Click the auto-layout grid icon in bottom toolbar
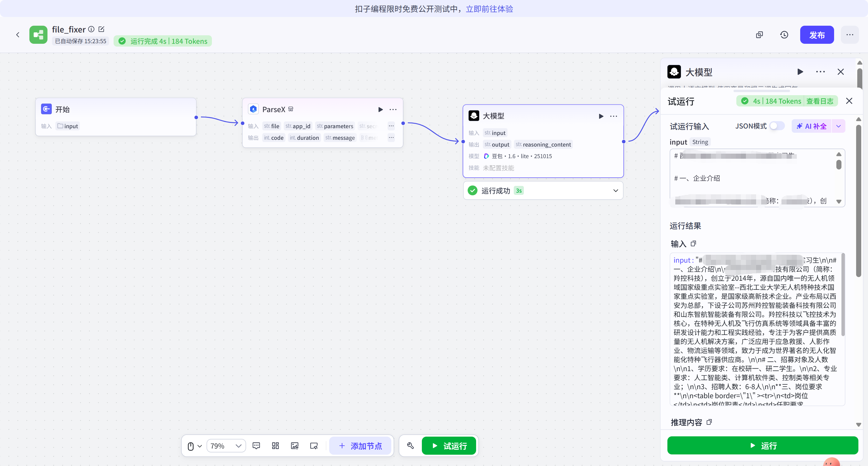This screenshot has width=868, height=466. click(275, 446)
